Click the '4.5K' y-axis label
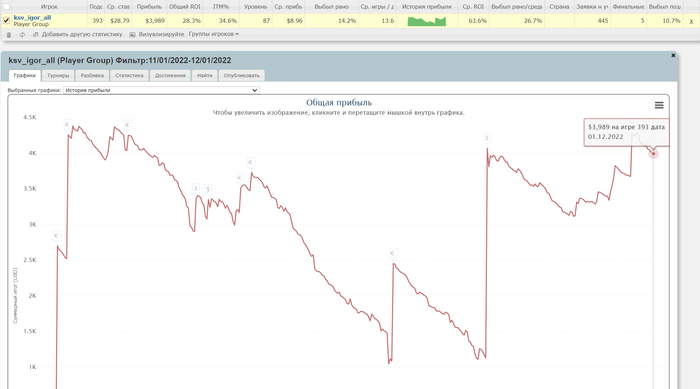 pyautogui.click(x=30, y=117)
